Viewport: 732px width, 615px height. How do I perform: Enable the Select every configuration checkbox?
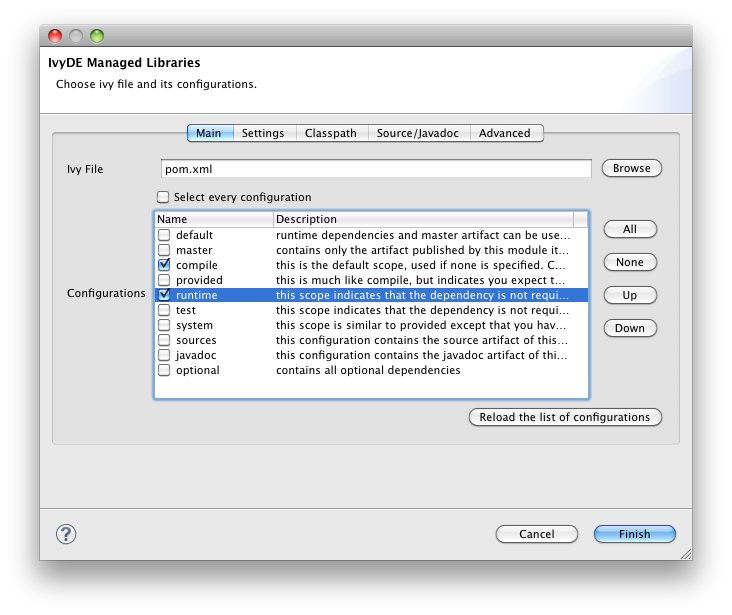tap(163, 197)
